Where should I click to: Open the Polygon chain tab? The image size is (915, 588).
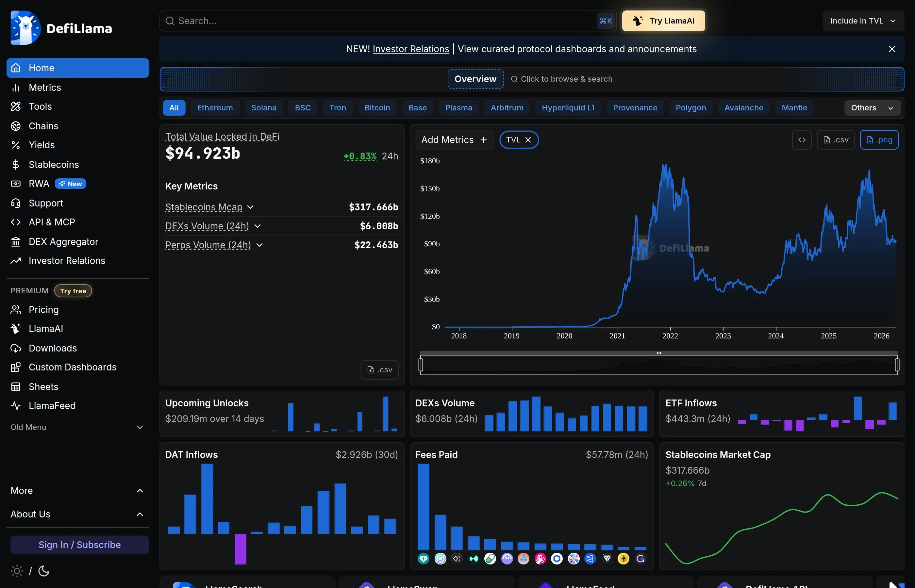point(691,108)
